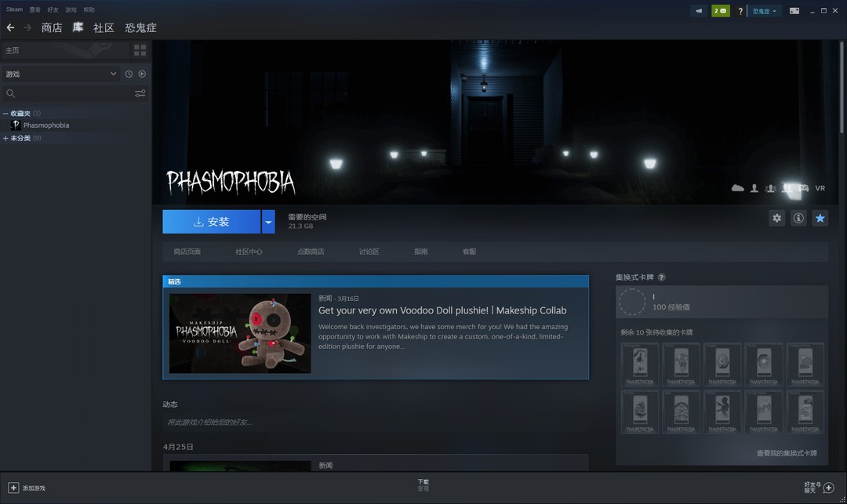This screenshot has width=847, height=504.
Task: Open the 商店页面 link
Action: pos(187,252)
